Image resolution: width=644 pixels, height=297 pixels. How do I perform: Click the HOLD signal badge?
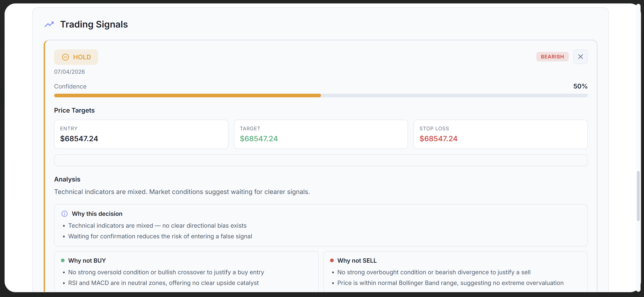point(76,57)
